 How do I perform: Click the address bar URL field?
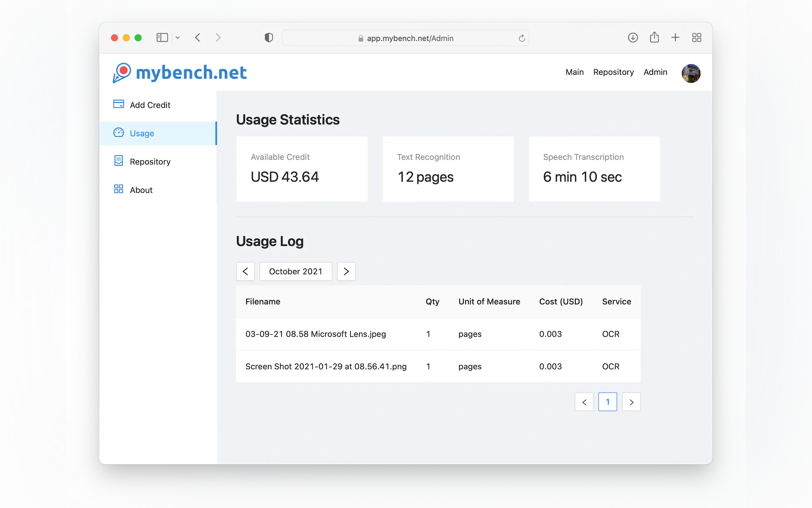coord(410,38)
